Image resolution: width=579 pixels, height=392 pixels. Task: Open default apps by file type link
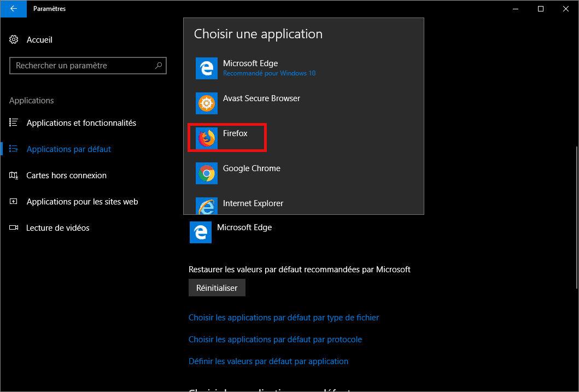click(x=283, y=318)
